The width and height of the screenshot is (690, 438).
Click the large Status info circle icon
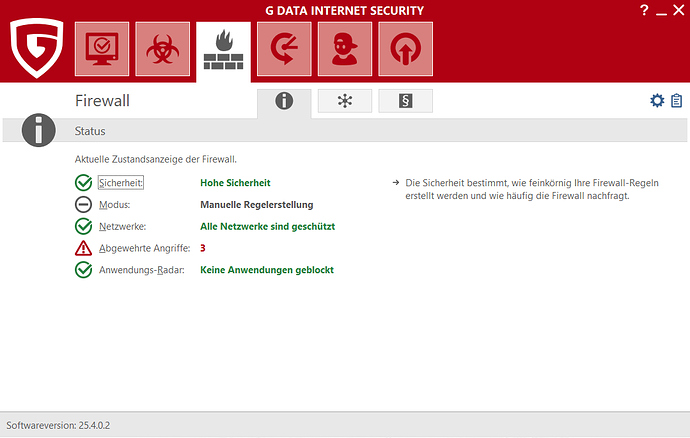[x=39, y=130]
